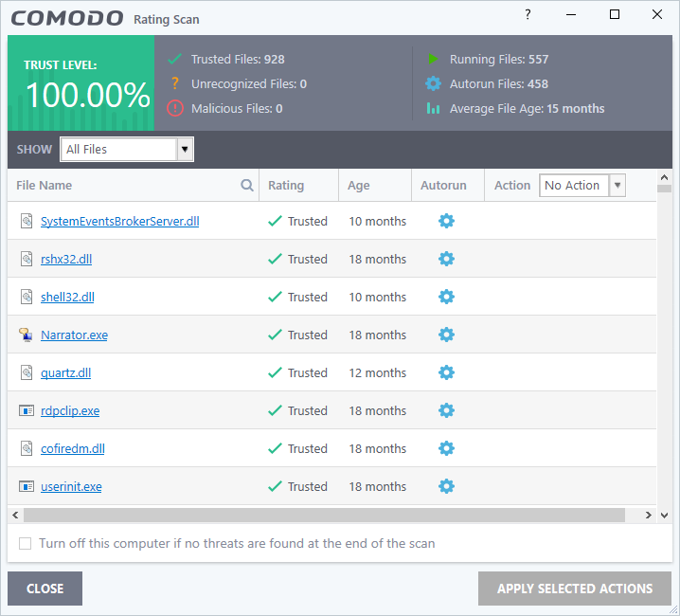Click the autorun gear icon for userinit.exe
Image resolution: width=680 pixels, height=616 pixels.
pos(446,486)
